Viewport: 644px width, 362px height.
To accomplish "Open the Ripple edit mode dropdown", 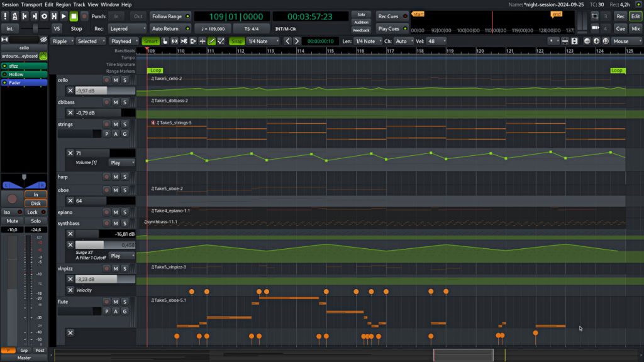I will 61,41.
